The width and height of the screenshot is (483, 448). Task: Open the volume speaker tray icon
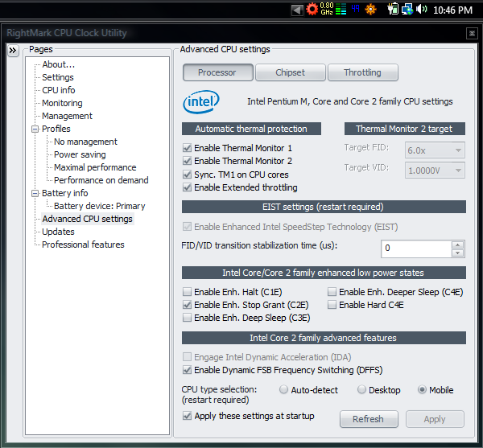click(x=421, y=9)
